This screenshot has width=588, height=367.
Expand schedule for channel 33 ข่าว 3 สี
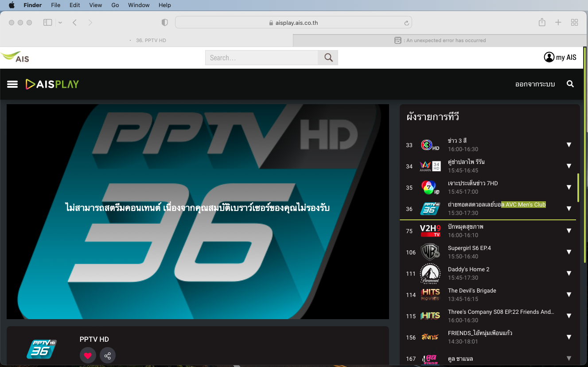pyautogui.click(x=569, y=145)
